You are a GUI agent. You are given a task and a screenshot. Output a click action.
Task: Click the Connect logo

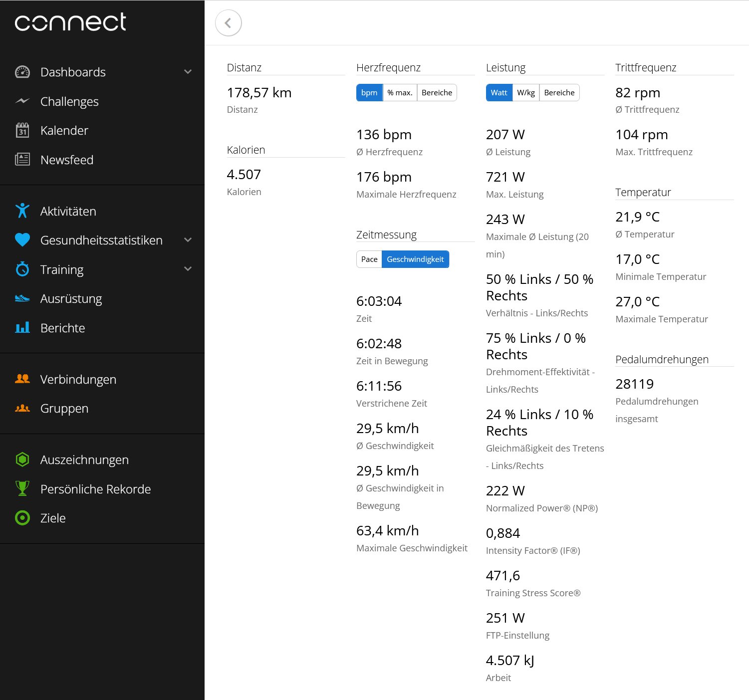70,22
